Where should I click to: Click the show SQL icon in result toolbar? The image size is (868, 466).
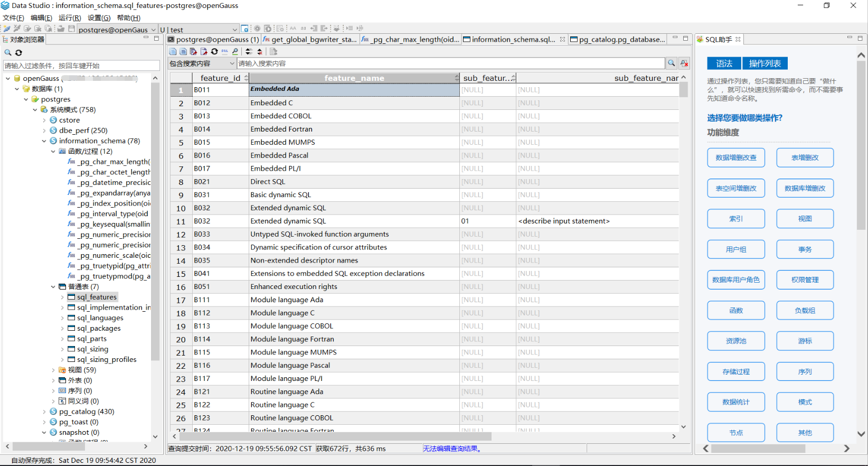pos(224,51)
